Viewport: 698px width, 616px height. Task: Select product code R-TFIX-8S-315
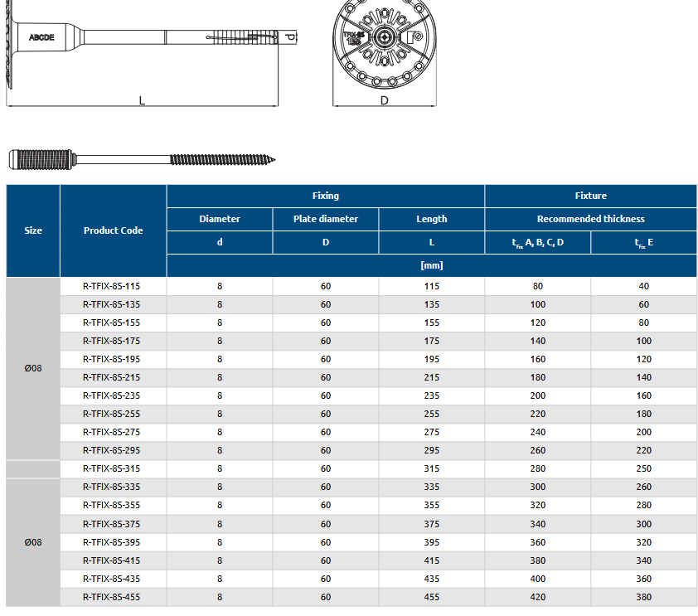[x=111, y=468]
